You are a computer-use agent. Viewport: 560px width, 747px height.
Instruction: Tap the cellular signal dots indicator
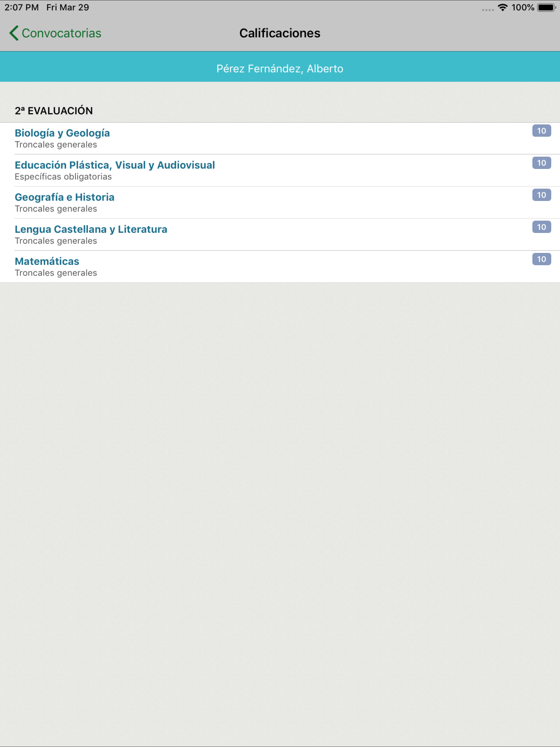pyautogui.click(x=487, y=10)
